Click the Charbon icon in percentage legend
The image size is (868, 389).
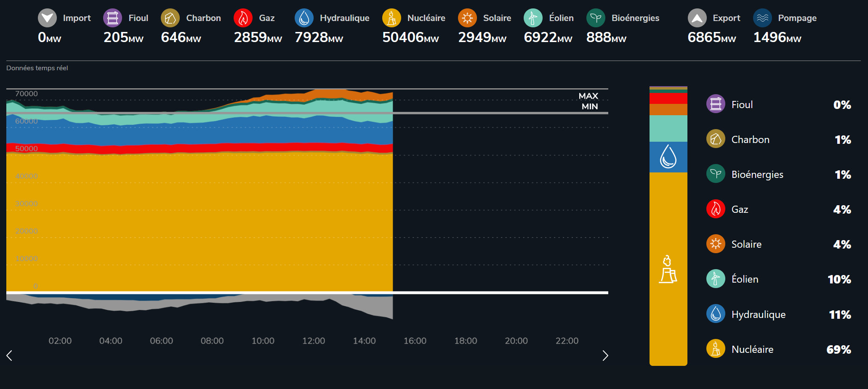click(716, 139)
